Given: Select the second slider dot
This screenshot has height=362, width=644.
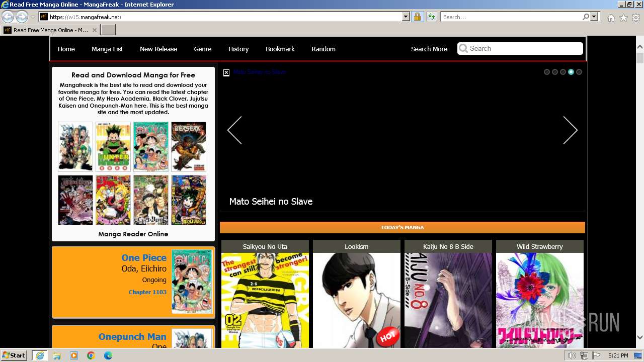Looking at the screenshot, I should coord(555,72).
